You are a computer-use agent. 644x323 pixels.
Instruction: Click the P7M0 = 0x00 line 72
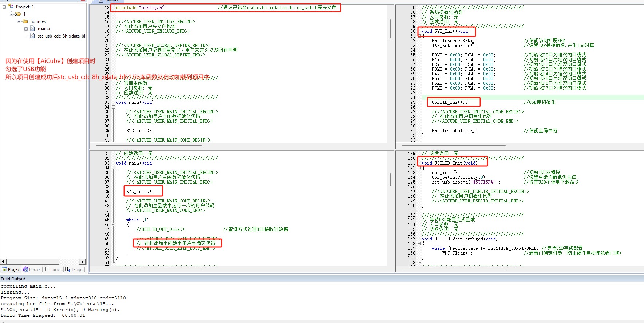(463, 88)
